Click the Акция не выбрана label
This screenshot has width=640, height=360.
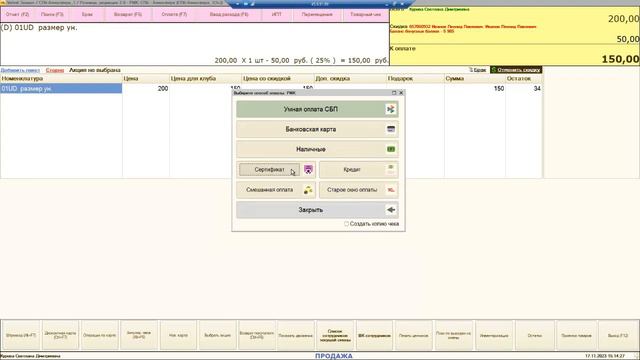point(95,70)
